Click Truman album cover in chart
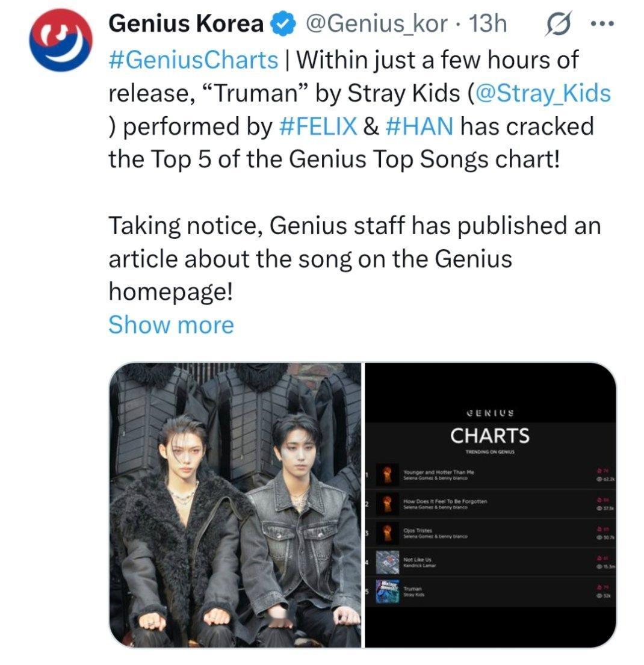The image size is (644, 665). [x=388, y=592]
